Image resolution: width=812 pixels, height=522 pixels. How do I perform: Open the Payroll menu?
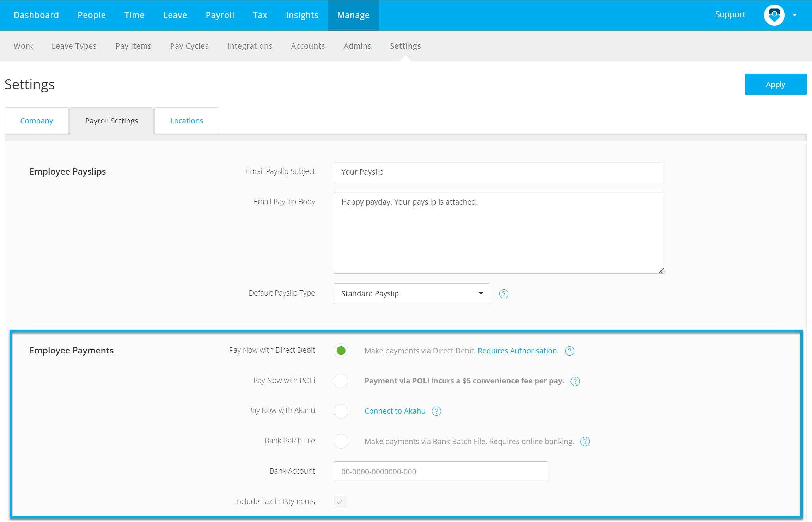click(220, 15)
